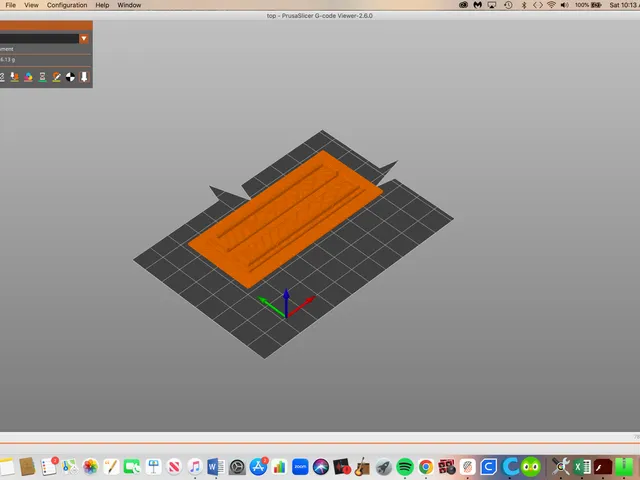Open System Preferences from Dock
This screenshot has width=640, height=480.
coord(237,467)
